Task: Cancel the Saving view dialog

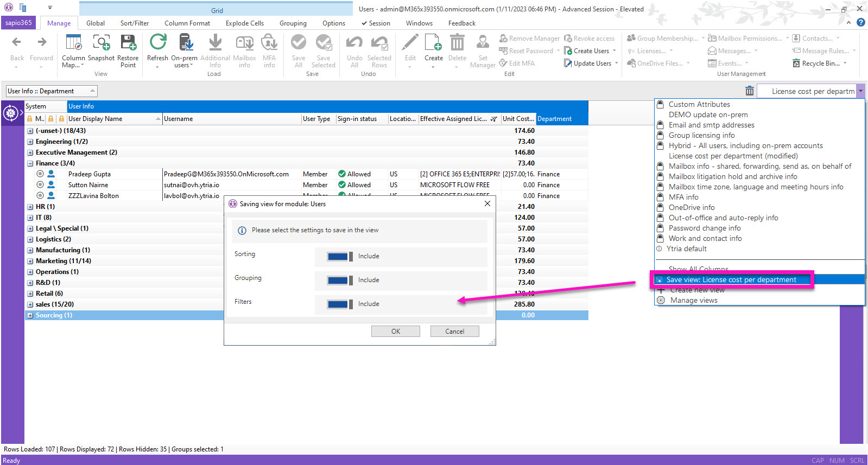Action: [x=455, y=332]
